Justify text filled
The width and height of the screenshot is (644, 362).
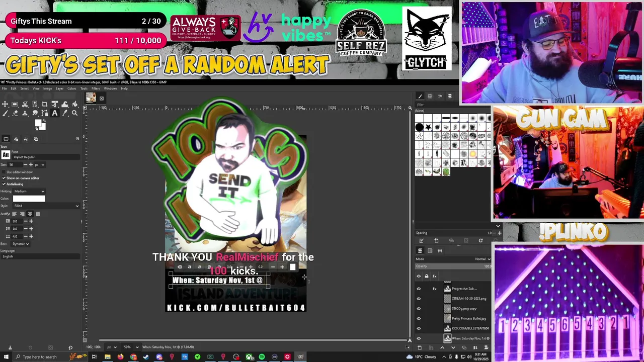tap(38, 214)
